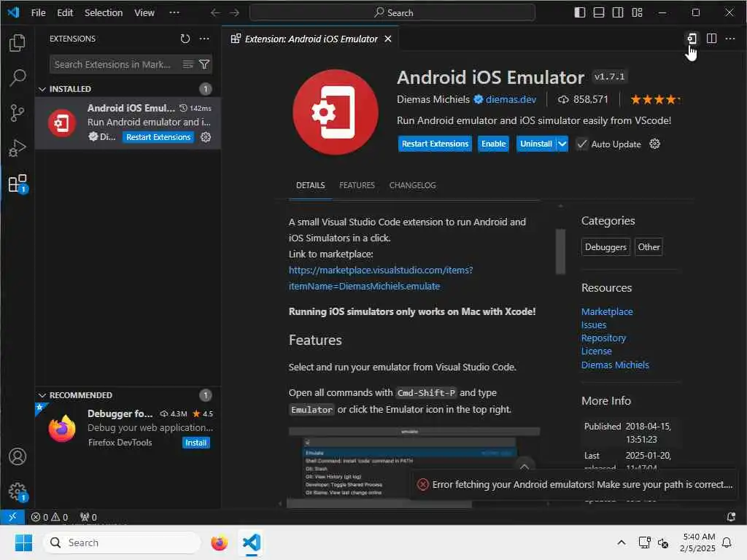Open Diemas Michiels resource link

pos(615,365)
